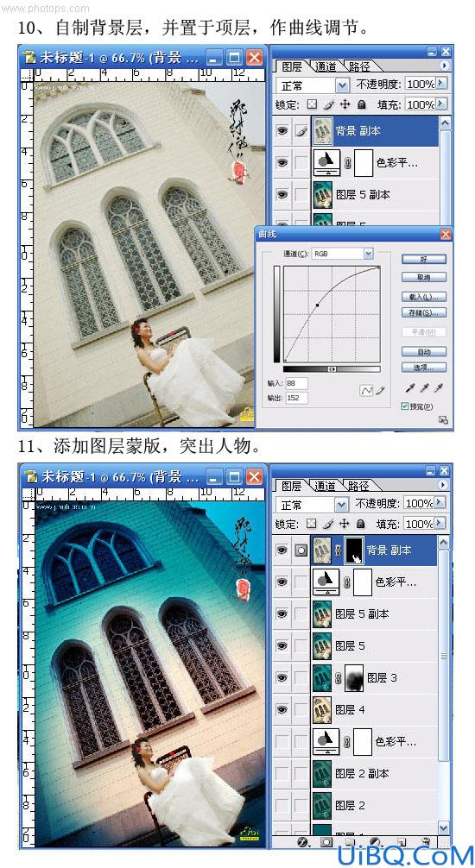The image size is (475, 868).
Task: Click the curve control point on the graph
Action: 317,305
